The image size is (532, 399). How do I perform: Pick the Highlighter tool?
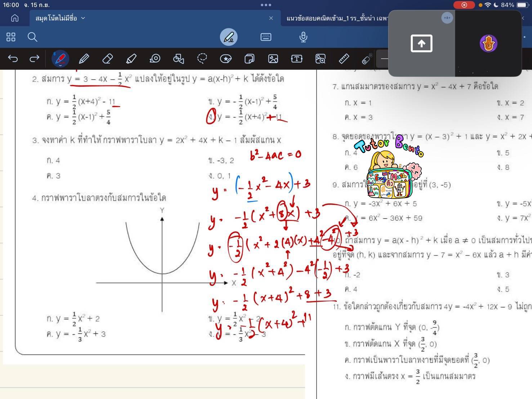pyautogui.click(x=131, y=59)
